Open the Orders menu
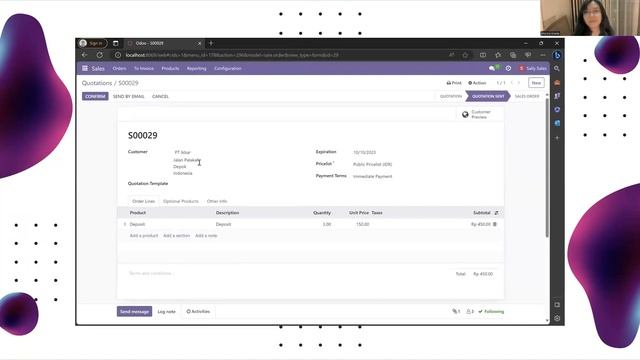This screenshot has height=360, width=640. pos(119,69)
